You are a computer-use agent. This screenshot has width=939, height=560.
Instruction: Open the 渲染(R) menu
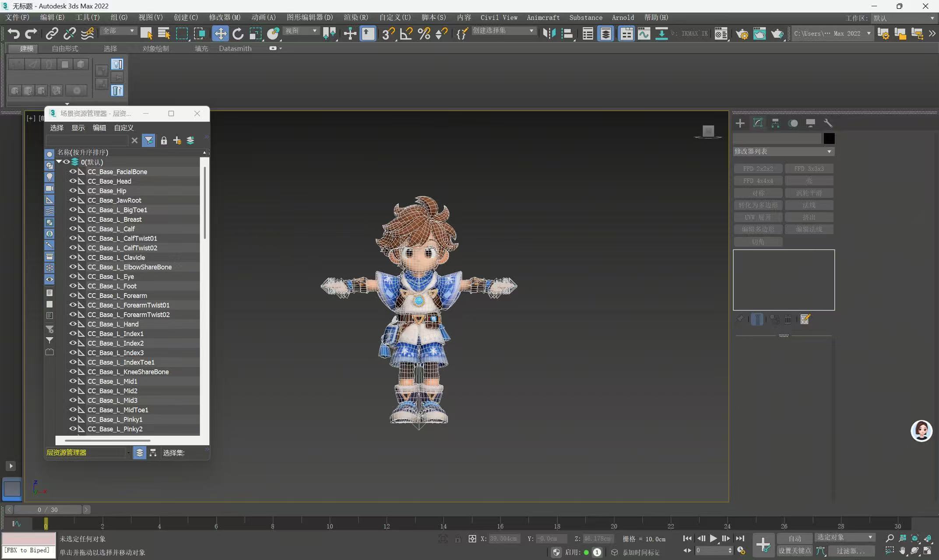coord(356,17)
